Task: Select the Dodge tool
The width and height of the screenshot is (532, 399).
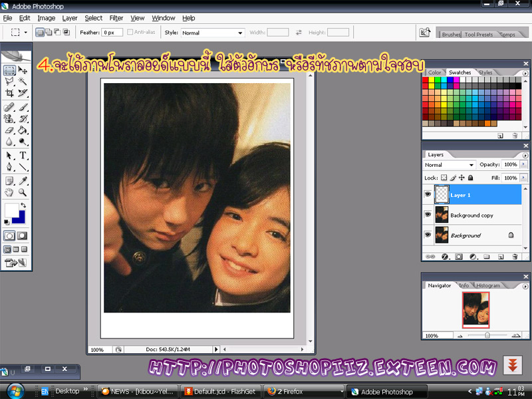Action: click(23, 142)
